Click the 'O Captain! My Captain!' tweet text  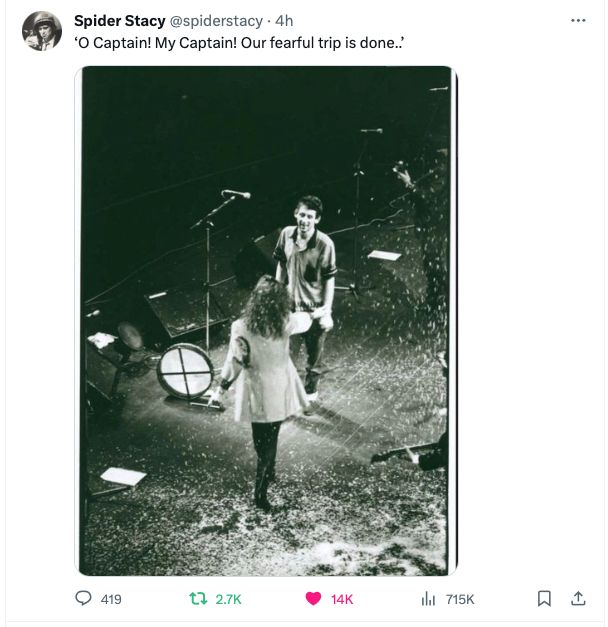click(238, 44)
